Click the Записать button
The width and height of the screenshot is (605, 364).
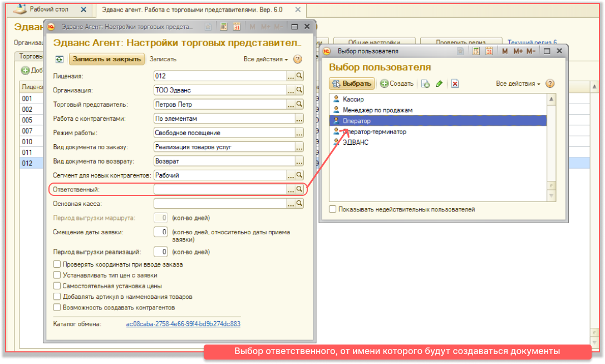tap(163, 60)
